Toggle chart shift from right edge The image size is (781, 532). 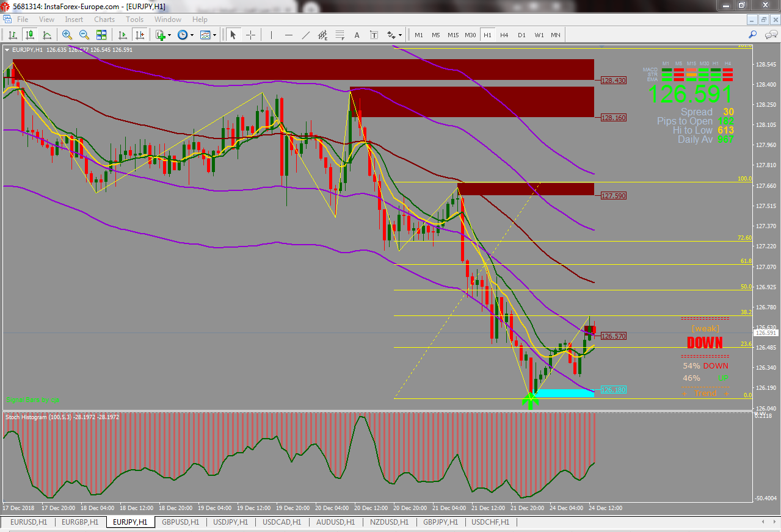tap(139, 35)
